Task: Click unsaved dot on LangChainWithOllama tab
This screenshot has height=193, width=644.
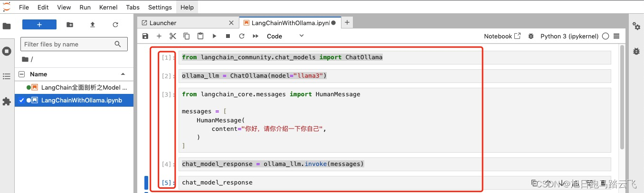Action: [x=333, y=23]
